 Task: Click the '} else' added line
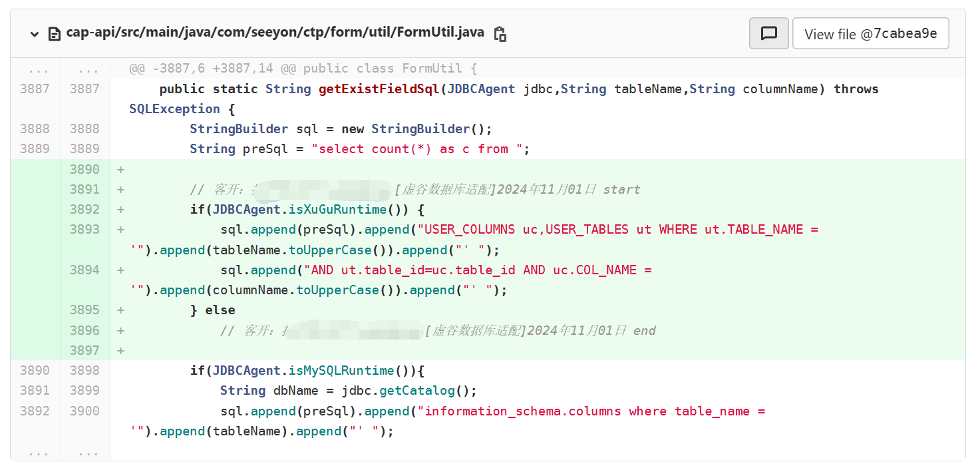click(212, 310)
